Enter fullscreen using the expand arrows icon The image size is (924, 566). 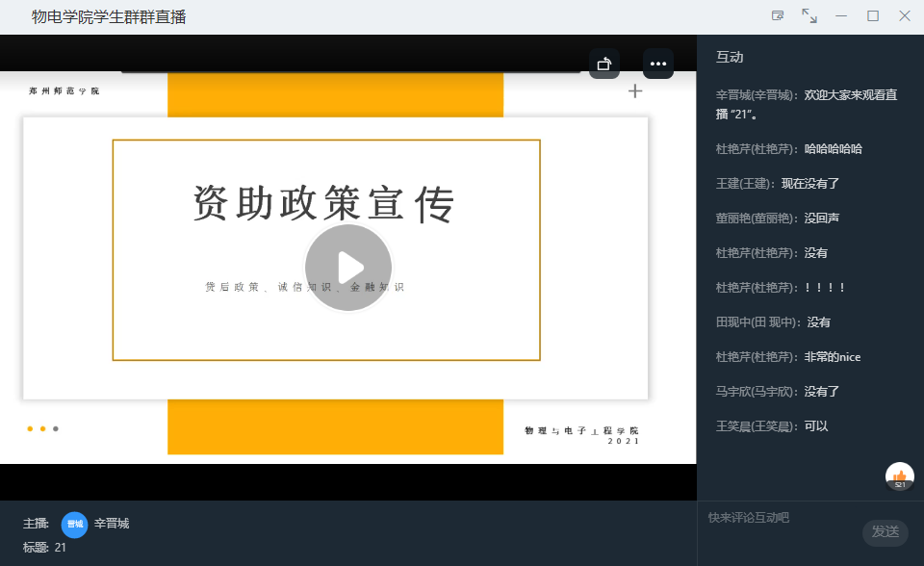(x=809, y=16)
